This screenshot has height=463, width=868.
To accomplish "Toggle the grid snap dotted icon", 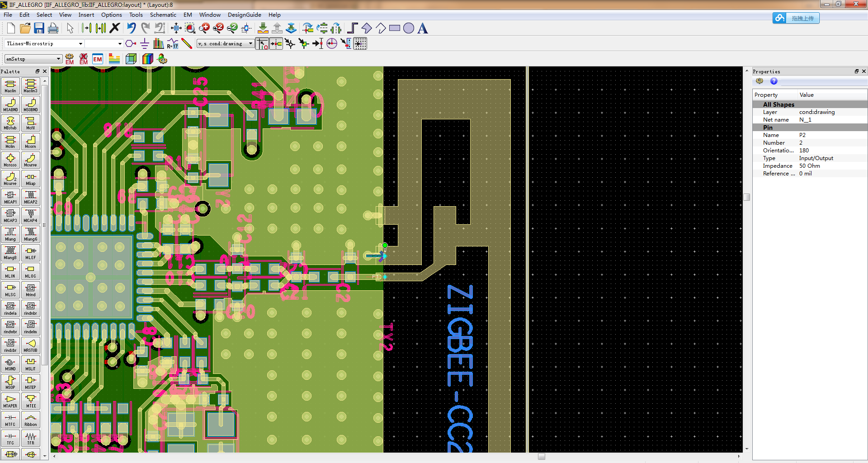I will (360, 43).
